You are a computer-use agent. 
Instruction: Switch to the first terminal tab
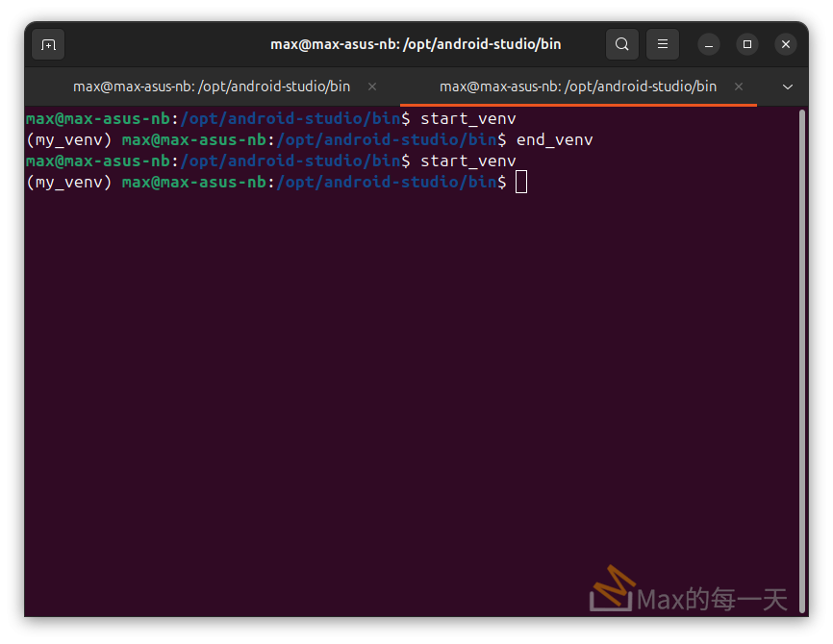click(212, 87)
